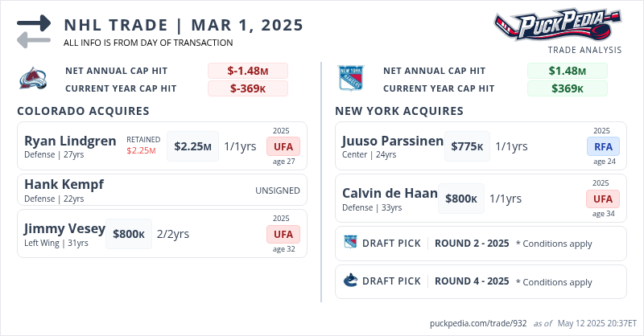Open Juuso Parssinen's player profile
This screenshot has width=644, height=336.
coord(392,141)
